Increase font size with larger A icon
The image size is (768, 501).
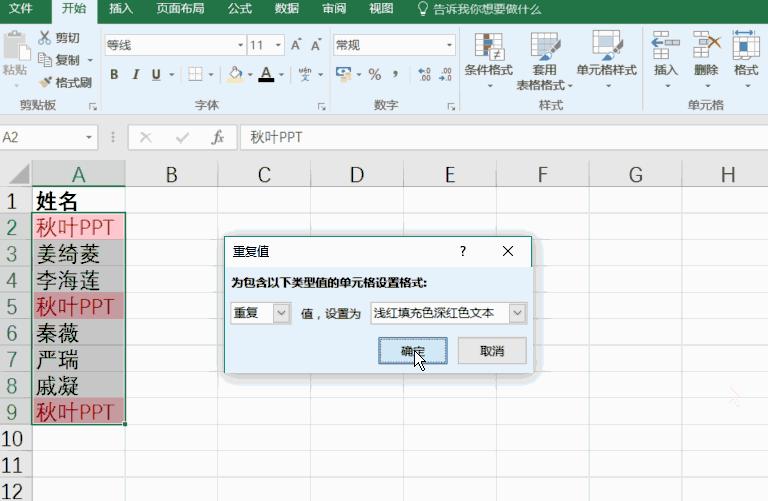[296, 45]
